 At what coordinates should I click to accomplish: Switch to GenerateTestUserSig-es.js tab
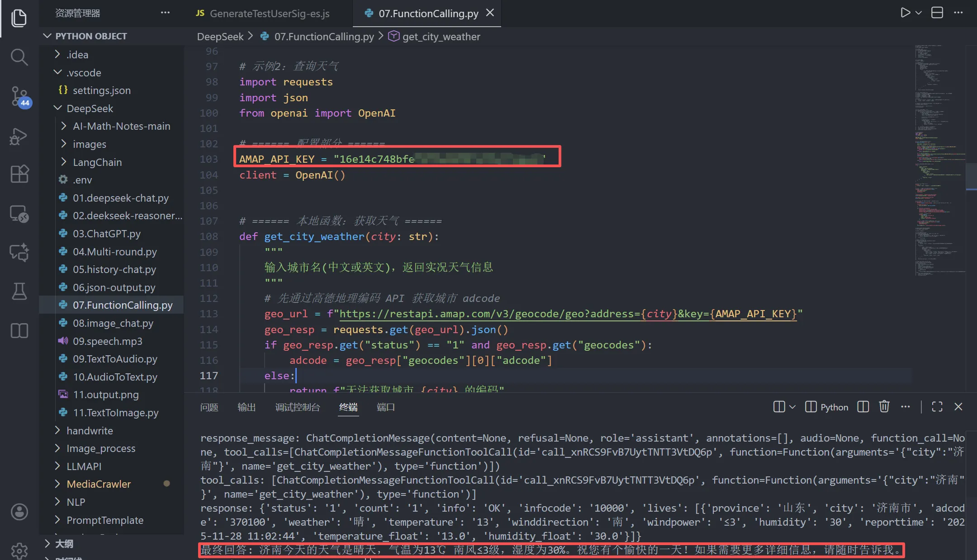[263, 14]
